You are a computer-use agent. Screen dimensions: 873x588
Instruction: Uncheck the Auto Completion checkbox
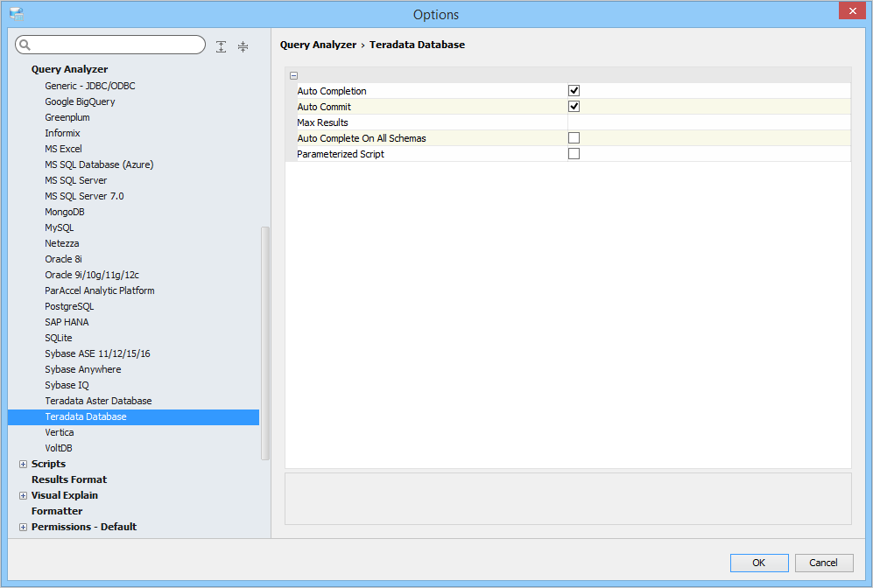[574, 90]
